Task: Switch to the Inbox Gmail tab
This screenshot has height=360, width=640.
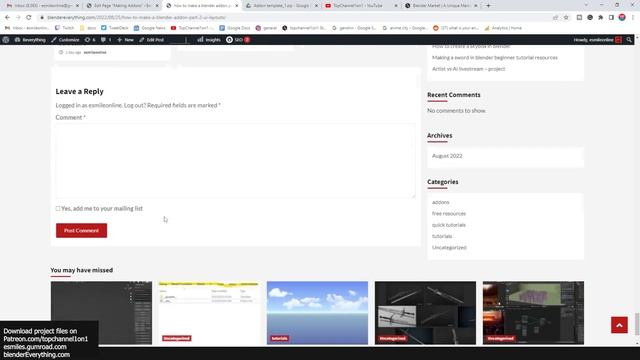Action: [42, 6]
